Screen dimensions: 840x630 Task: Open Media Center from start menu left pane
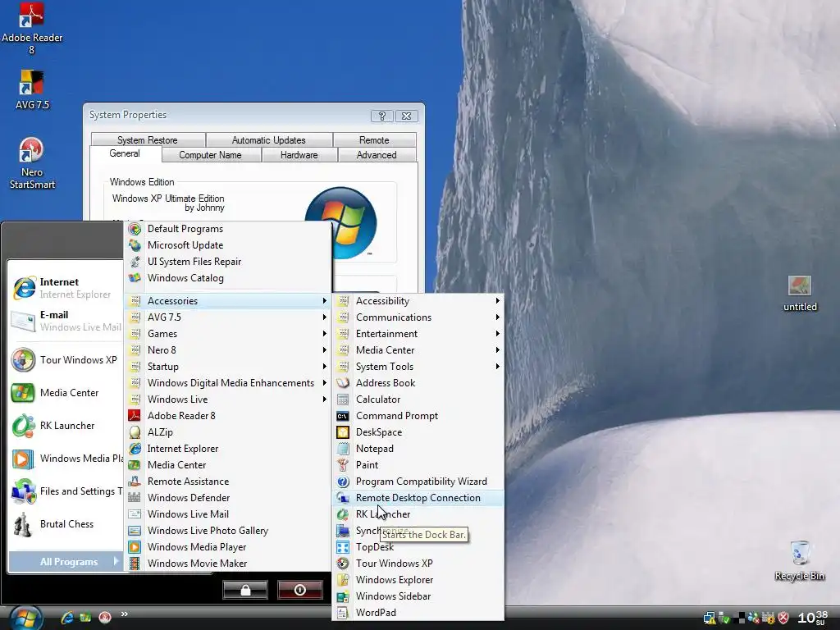[66, 393]
